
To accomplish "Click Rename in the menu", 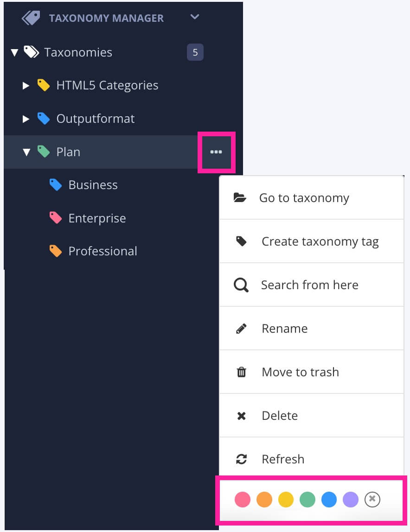I will coord(284,328).
